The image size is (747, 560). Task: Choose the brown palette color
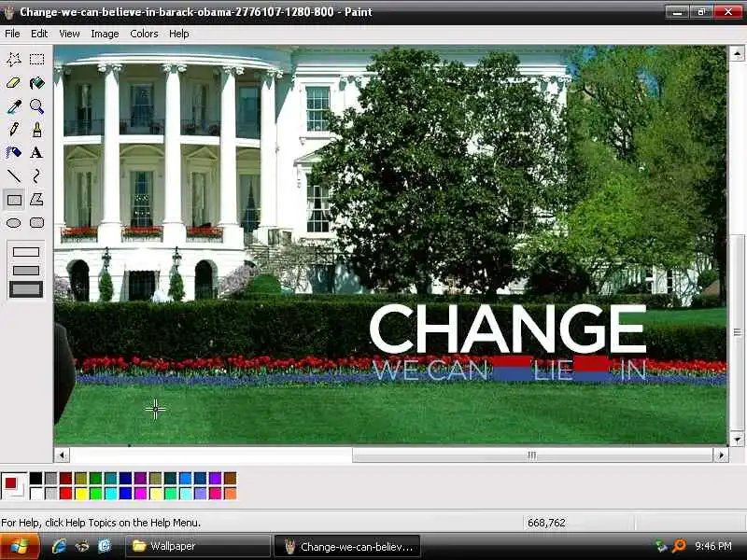pos(230,478)
